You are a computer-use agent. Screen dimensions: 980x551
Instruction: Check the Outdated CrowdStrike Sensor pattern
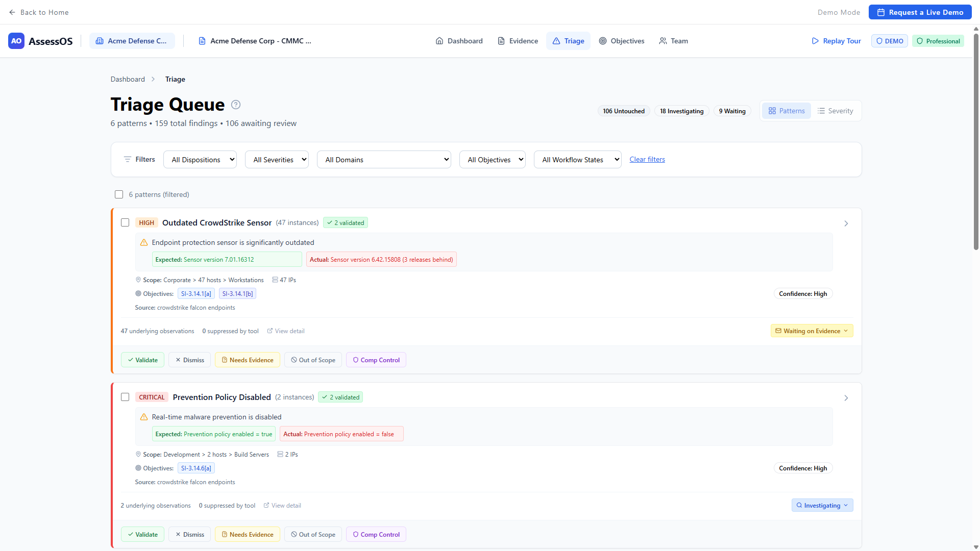tap(125, 222)
